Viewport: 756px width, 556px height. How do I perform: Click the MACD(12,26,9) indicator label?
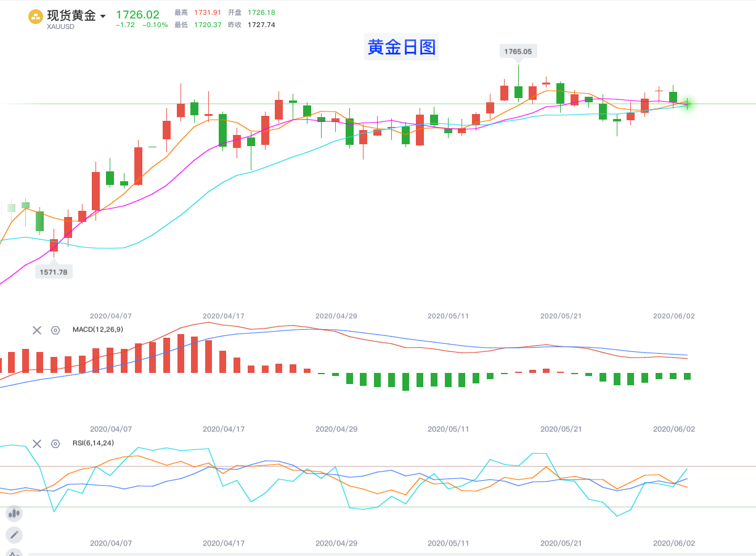coord(97,330)
